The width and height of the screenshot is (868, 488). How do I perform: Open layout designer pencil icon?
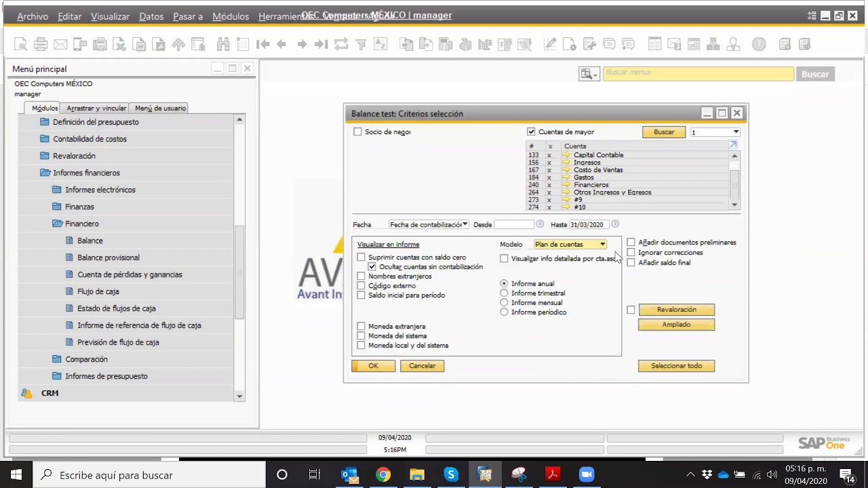pos(550,45)
